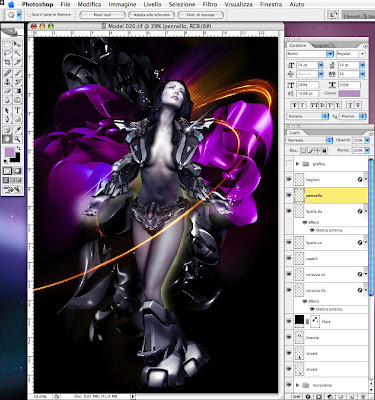The image size is (375, 400).
Task: Reset to default foreground and background colors
Action: pyautogui.click(x=7, y=161)
